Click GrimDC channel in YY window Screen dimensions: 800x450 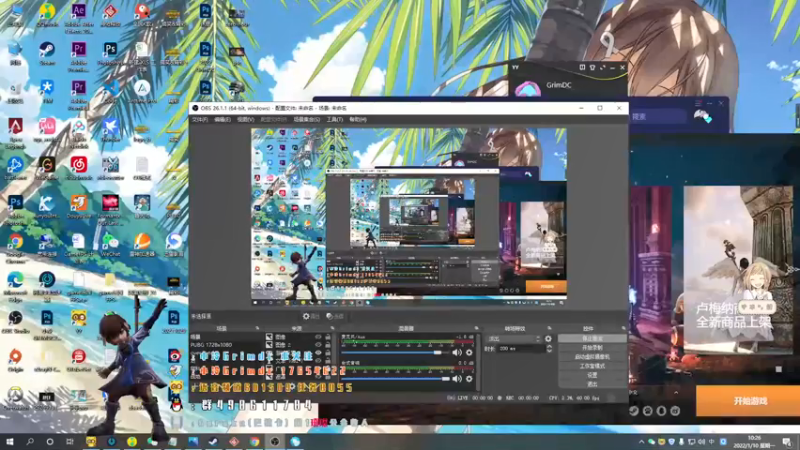pyautogui.click(x=559, y=86)
